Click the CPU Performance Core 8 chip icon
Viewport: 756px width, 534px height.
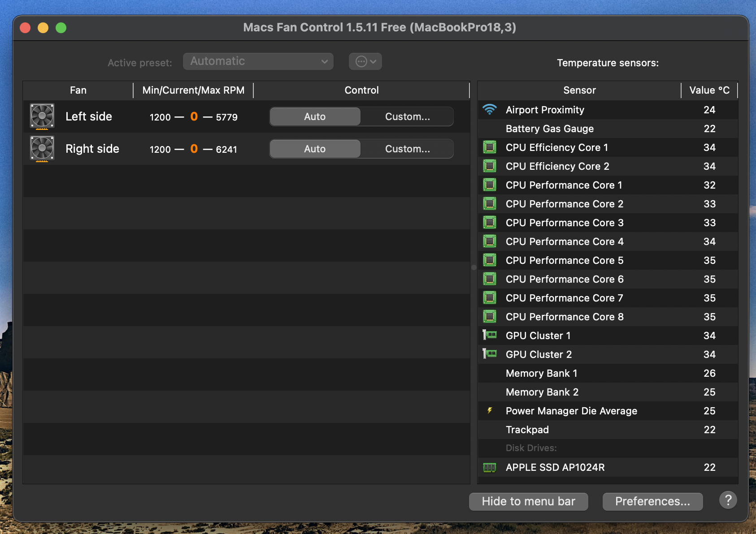[490, 317]
